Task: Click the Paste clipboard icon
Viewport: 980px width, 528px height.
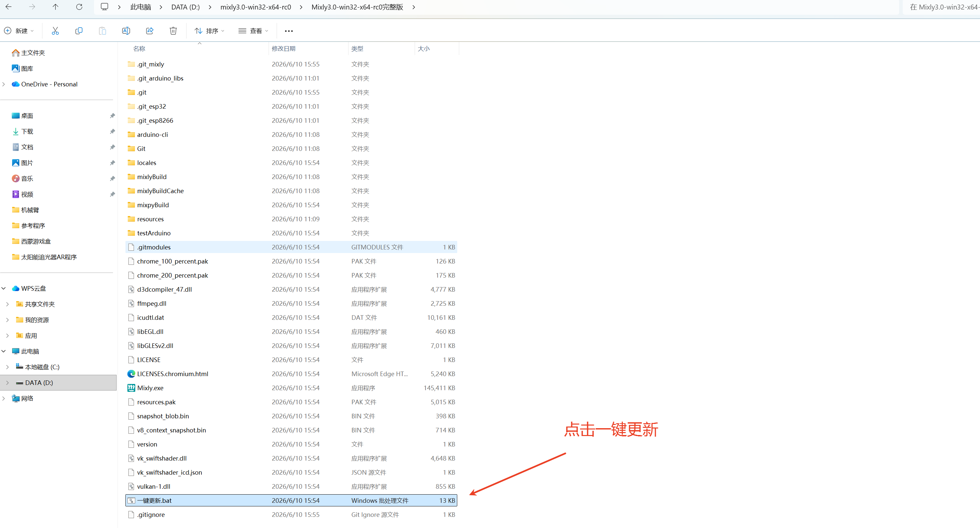Action: coord(102,31)
